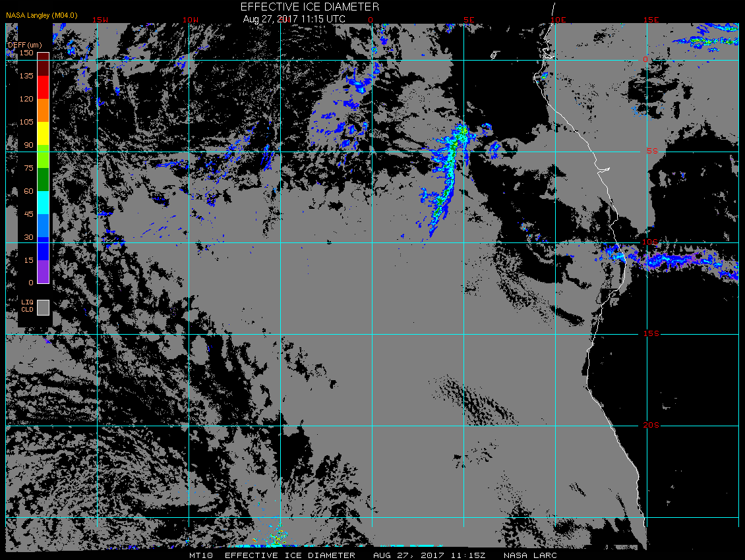Choose the dark green 60-75 legend swatch
Screen dimensions: 745x560
(x=44, y=180)
